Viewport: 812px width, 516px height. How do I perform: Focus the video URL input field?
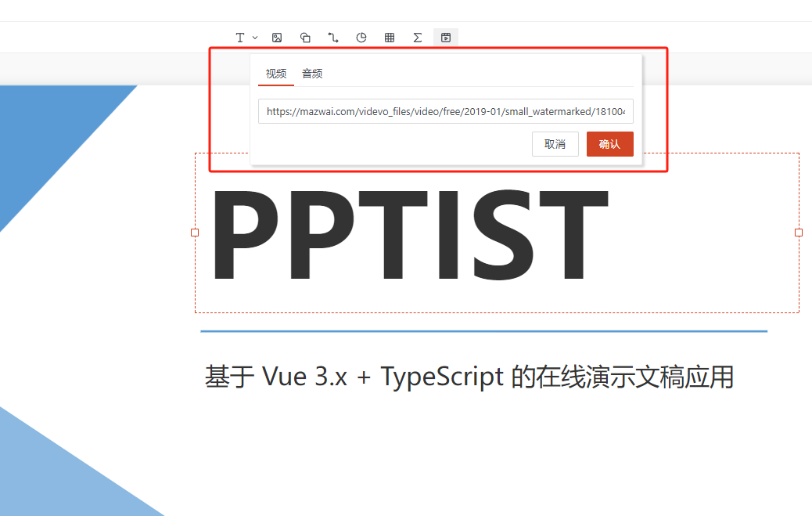coord(446,111)
